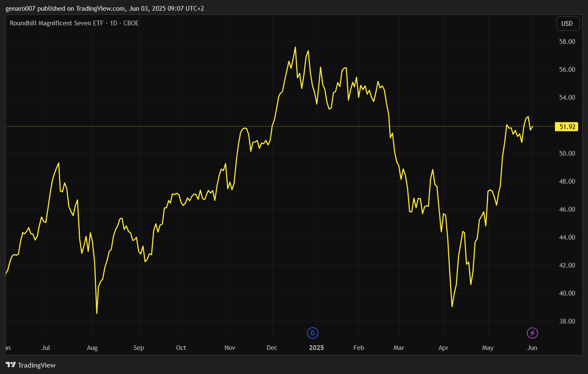Click the TradingView logo
This screenshot has height=374, width=588.
(30, 365)
